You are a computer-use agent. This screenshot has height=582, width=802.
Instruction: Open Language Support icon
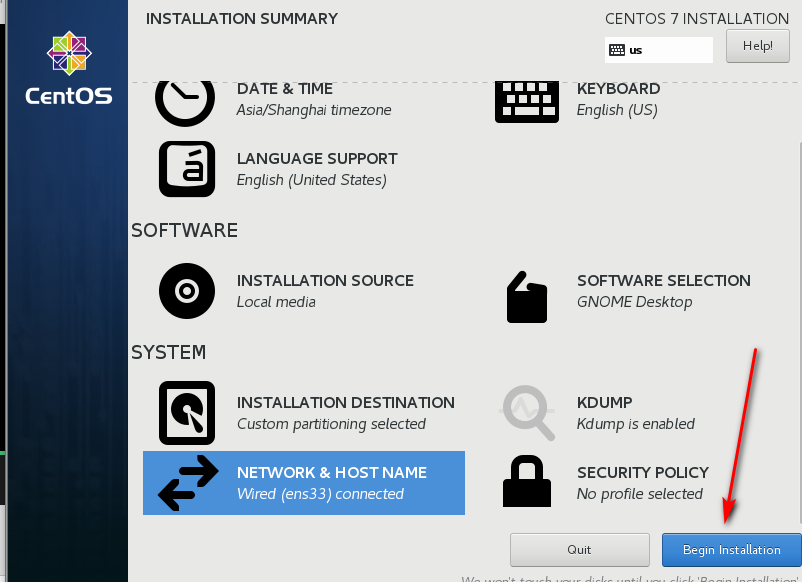tap(187, 169)
